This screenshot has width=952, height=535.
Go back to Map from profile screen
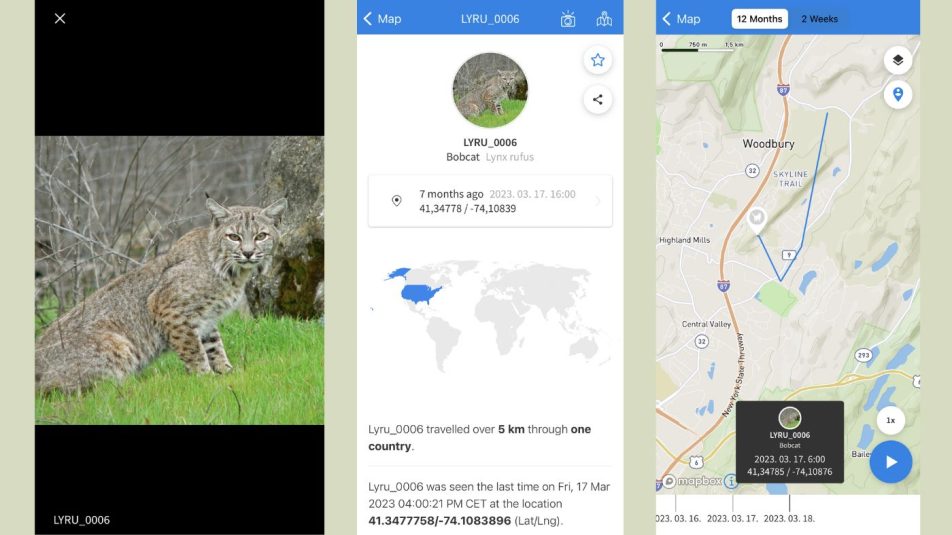(382, 19)
